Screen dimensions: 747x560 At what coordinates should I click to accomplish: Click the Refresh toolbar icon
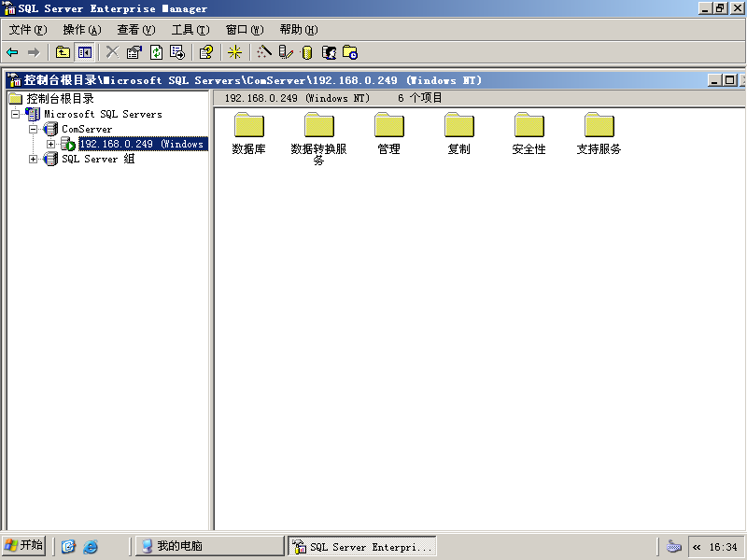pos(156,52)
